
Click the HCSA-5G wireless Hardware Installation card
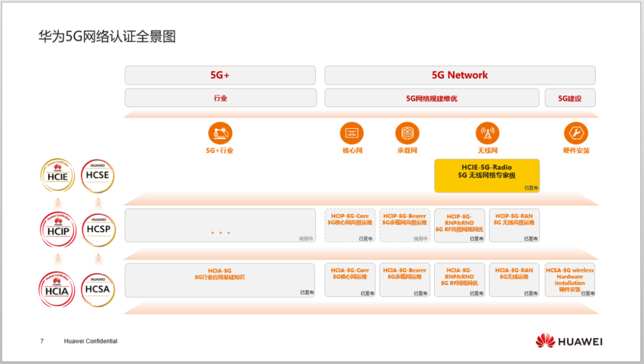pyautogui.click(x=570, y=280)
